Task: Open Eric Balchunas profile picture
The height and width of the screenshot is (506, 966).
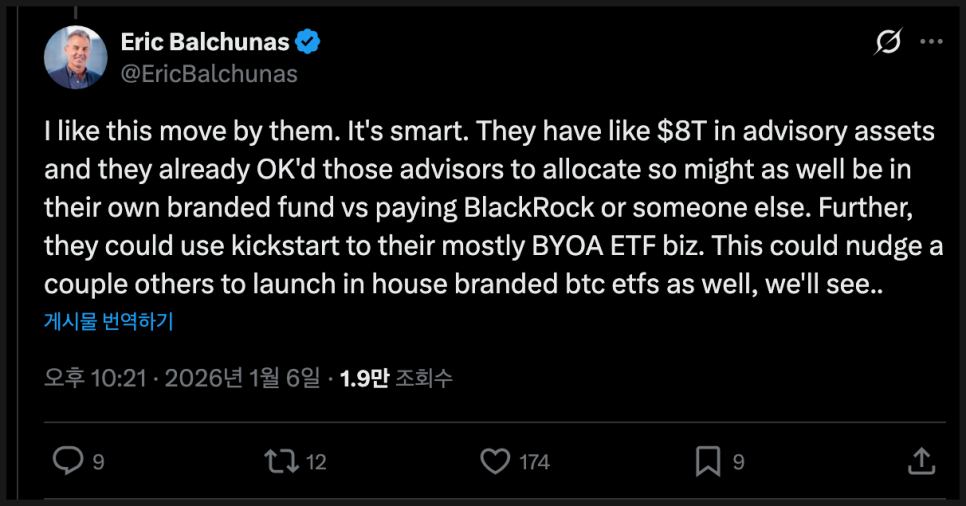Action: coord(75,56)
